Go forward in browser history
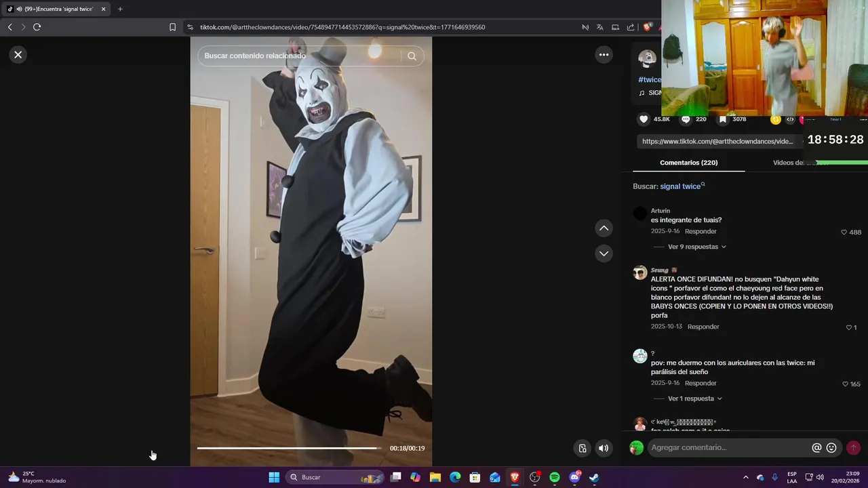 click(x=23, y=27)
